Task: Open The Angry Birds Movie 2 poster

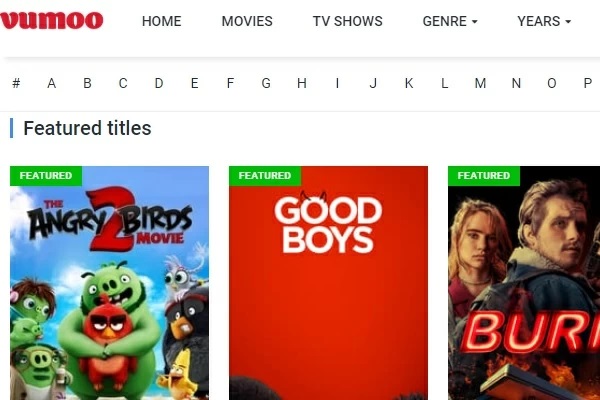Action: click(109, 283)
